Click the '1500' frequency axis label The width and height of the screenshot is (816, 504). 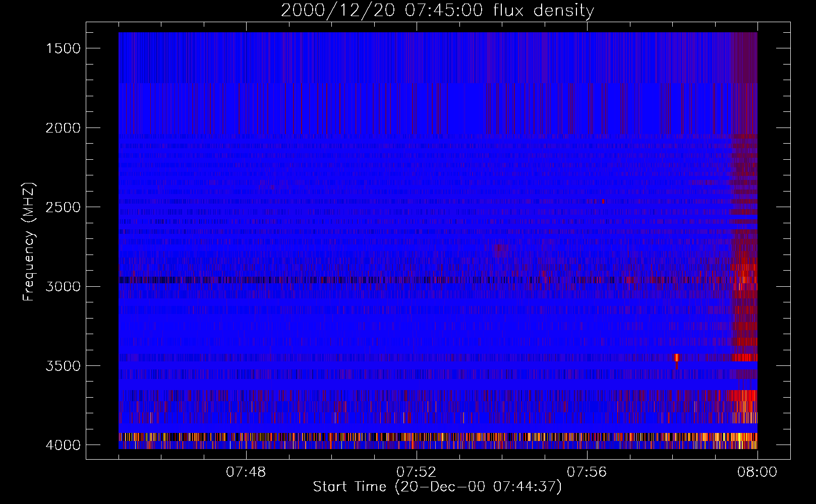(x=63, y=48)
